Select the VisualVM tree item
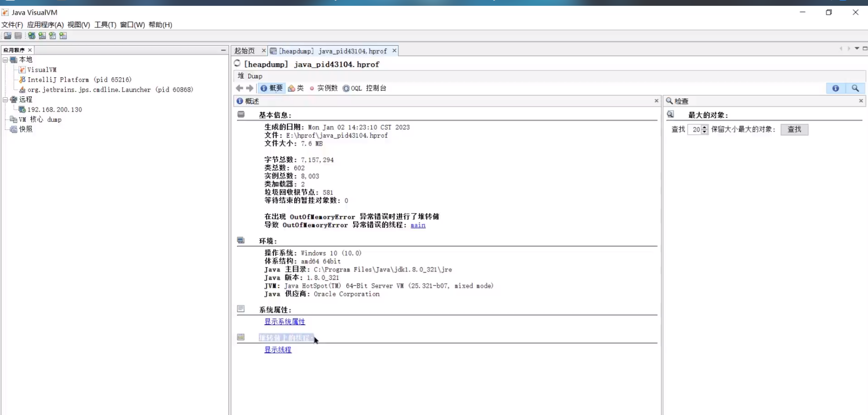This screenshot has width=868, height=415. pyautogui.click(x=41, y=70)
